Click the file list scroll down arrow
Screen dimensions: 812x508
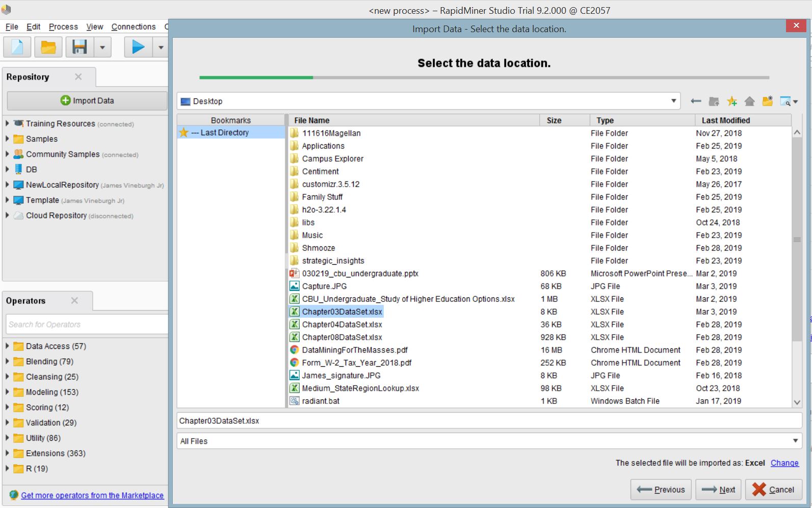(x=797, y=402)
